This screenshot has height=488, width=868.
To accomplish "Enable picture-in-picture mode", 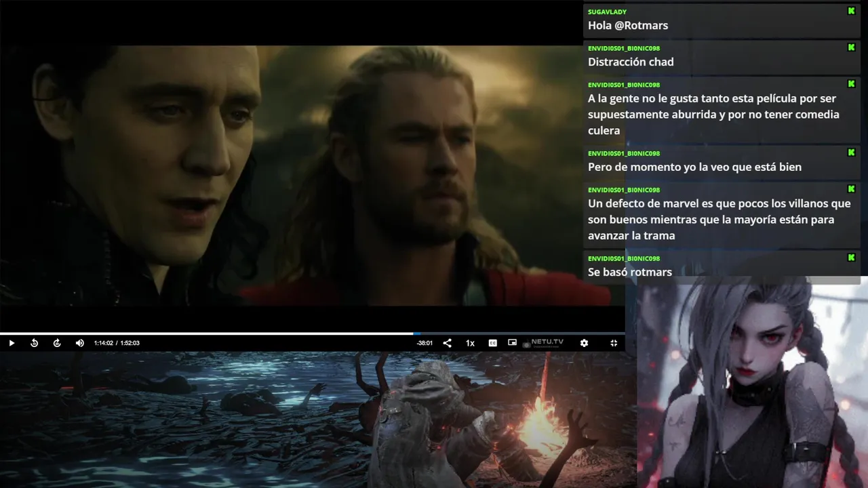I will pyautogui.click(x=513, y=343).
